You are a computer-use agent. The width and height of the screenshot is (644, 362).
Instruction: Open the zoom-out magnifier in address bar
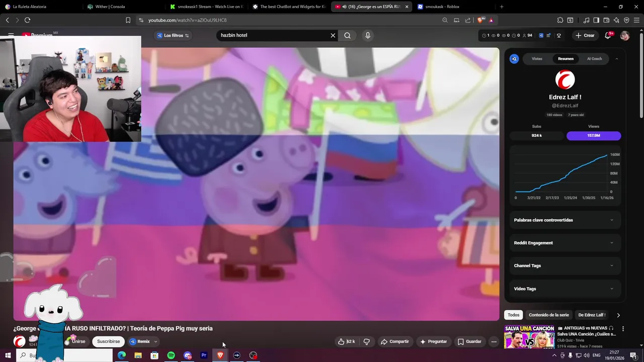point(445,20)
